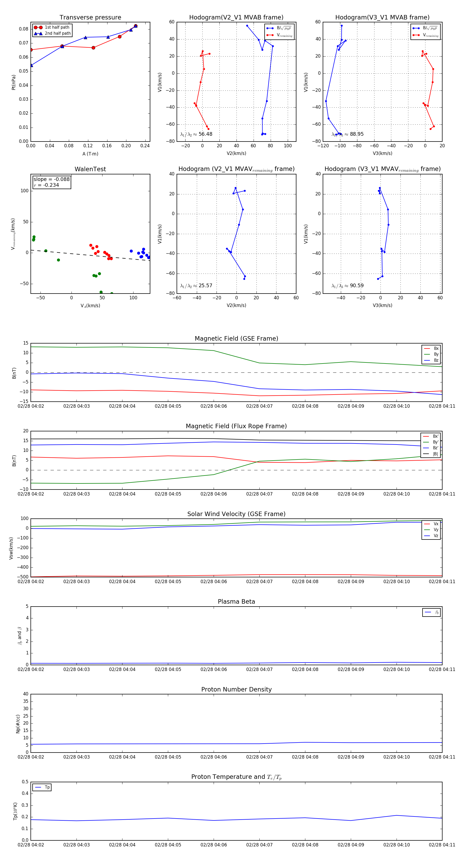Click 'A (T·m)' x-axis label
The image size is (473, 868).
[x=90, y=154]
